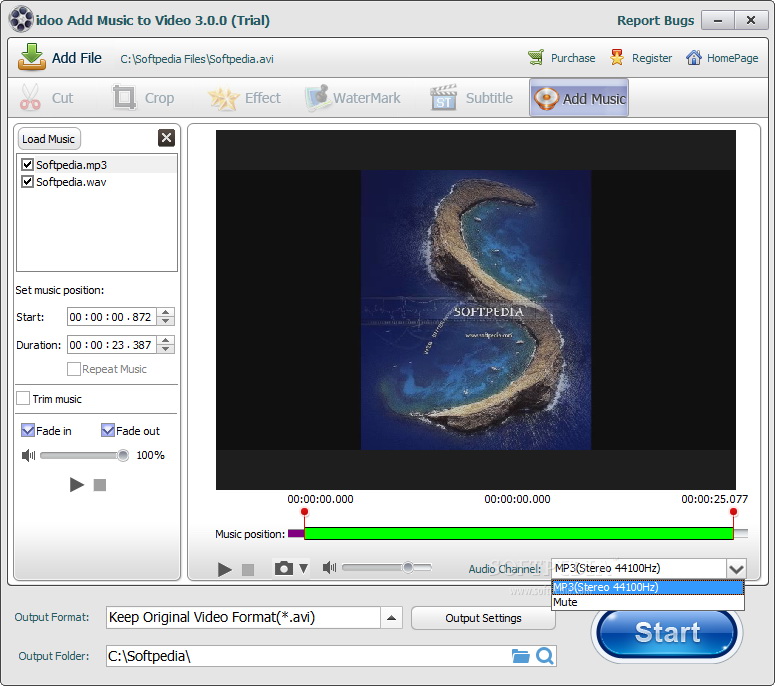Image resolution: width=775 pixels, height=686 pixels.
Task: Browse output folder with folder icon
Action: 520,656
